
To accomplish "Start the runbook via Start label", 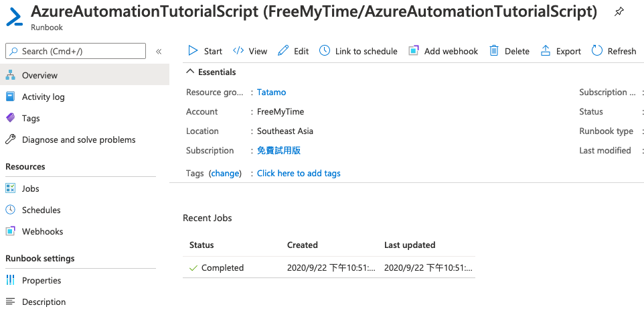I will (x=213, y=52).
